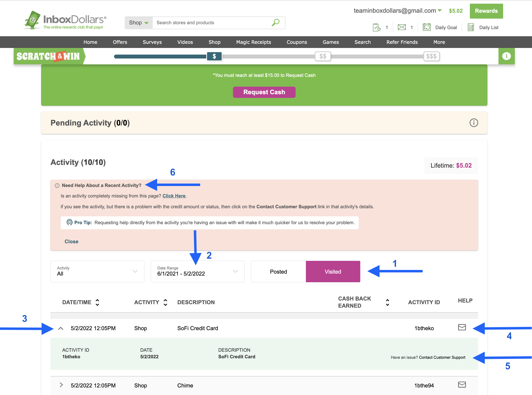This screenshot has height=395, width=532.
Task: Expand the Chime activity row
Action: coord(61,385)
